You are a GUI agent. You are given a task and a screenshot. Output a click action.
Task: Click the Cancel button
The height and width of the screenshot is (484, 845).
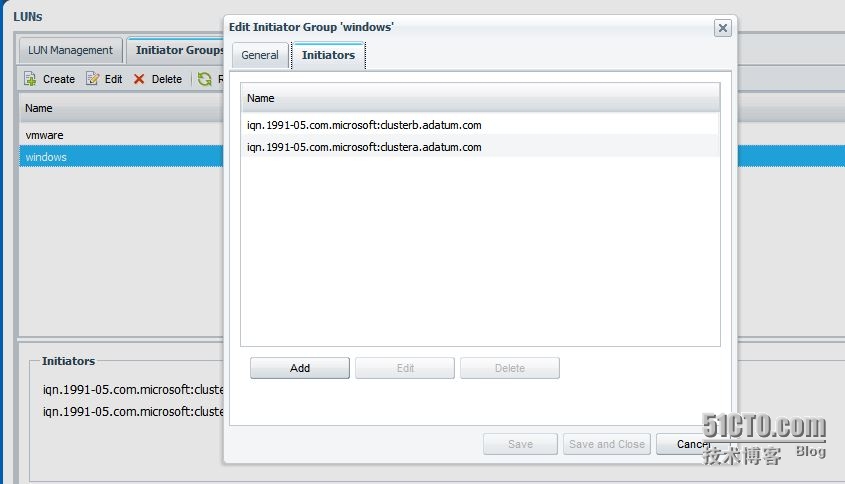point(694,444)
